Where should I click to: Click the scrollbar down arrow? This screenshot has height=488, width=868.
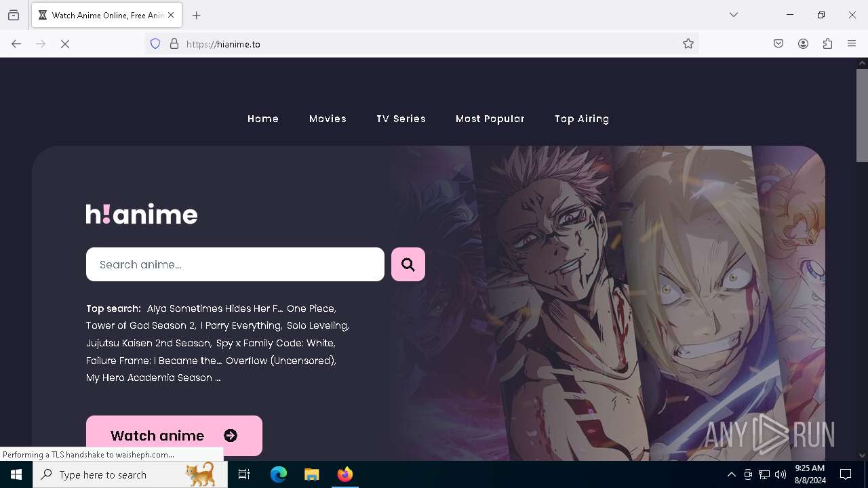[862, 455]
